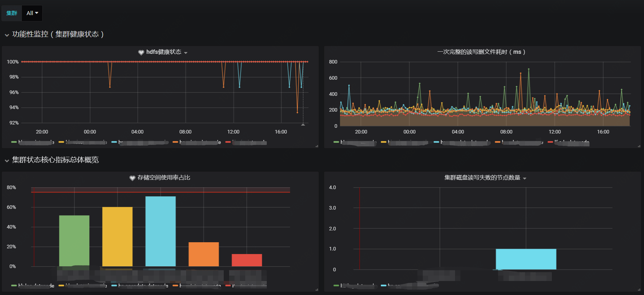The height and width of the screenshot is (295, 644).
Task: Open the 集群磁盘读写失败的节点数量 panel title menu
Action: [x=482, y=178]
